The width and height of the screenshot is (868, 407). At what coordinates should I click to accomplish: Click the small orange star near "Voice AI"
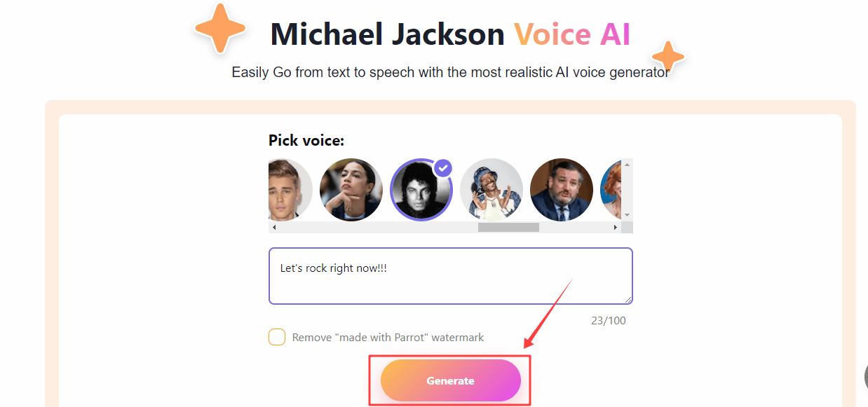pos(668,57)
